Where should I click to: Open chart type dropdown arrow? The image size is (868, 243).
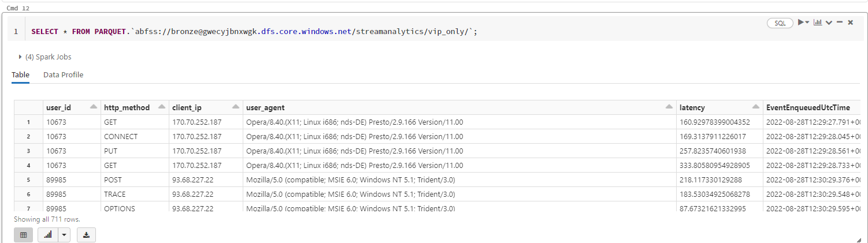tap(64, 235)
